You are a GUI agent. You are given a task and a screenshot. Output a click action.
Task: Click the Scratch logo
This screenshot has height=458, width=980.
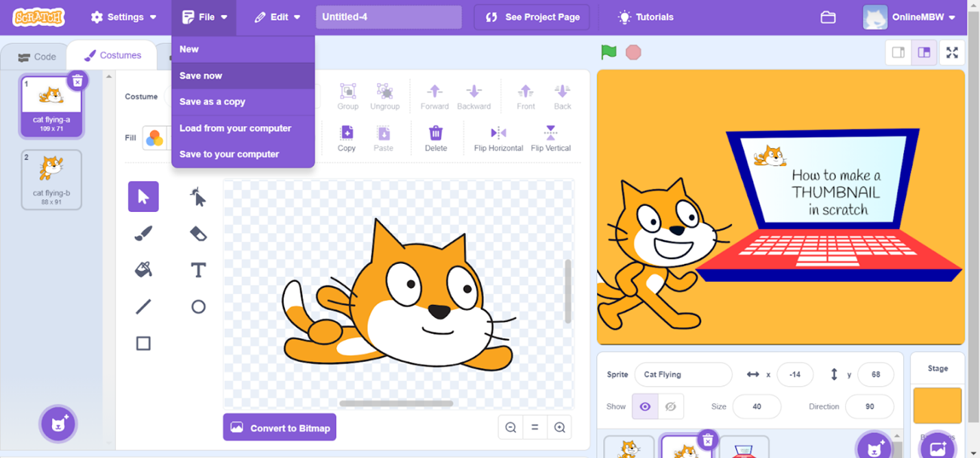tap(38, 17)
